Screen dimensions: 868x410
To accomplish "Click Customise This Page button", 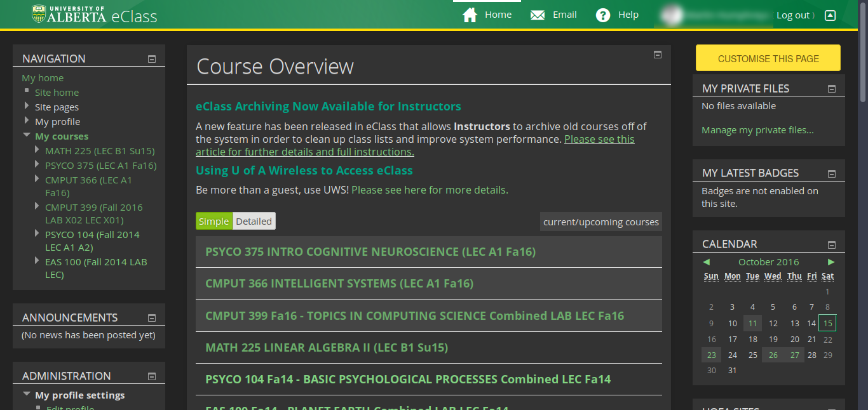I will click(x=768, y=58).
